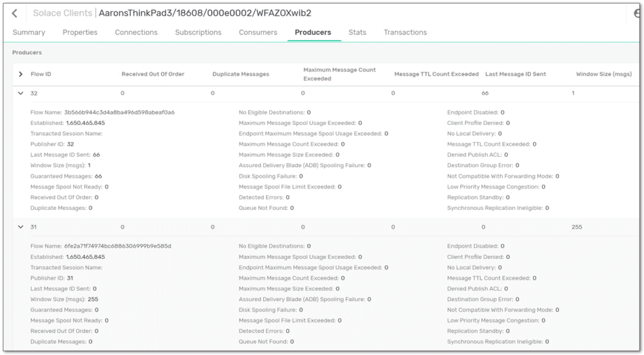Sort by the Last Message ID Sent header
644x355 pixels.
pos(516,74)
